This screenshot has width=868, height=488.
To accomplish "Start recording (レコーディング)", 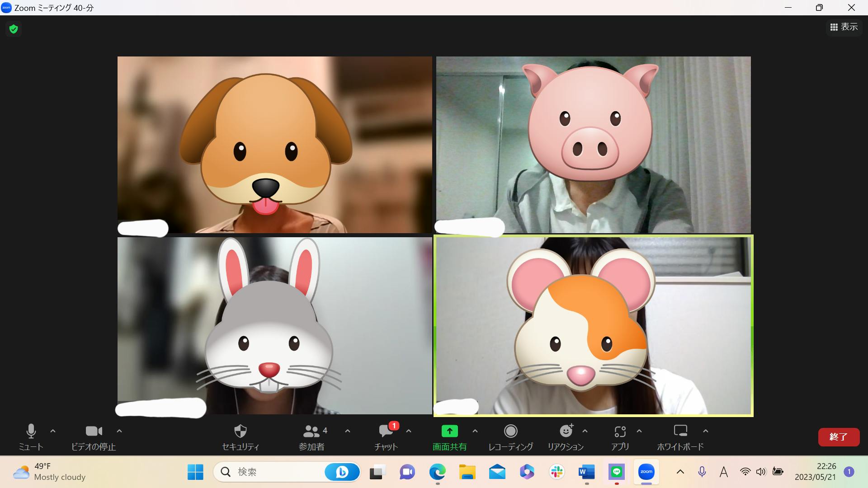I will (x=510, y=432).
